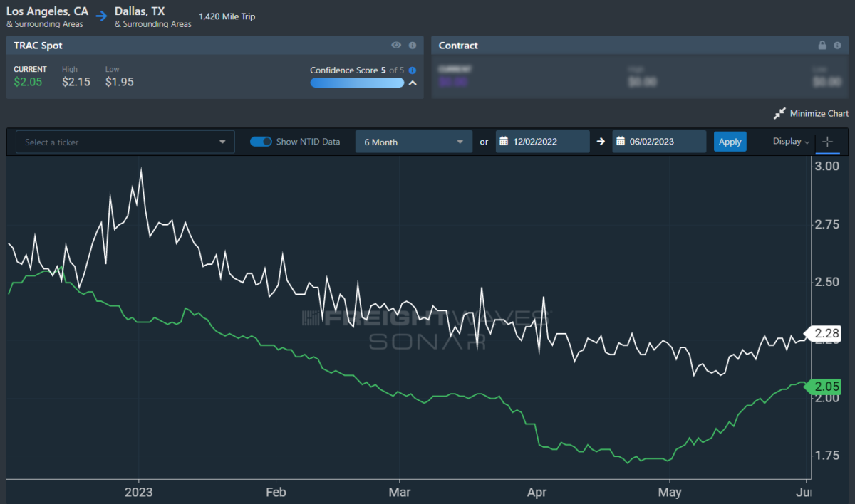Click the green 2.05 price label

824,387
